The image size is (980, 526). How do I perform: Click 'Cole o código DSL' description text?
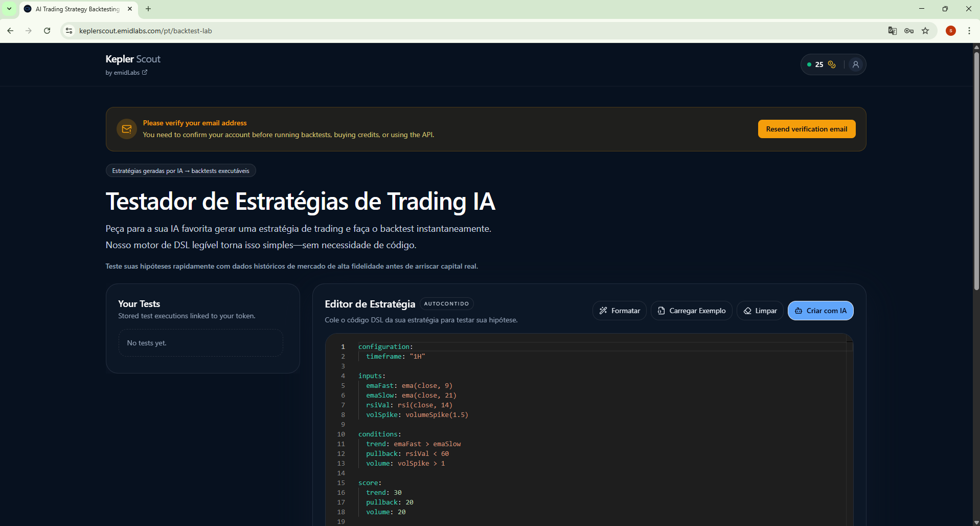click(x=421, y=320)
